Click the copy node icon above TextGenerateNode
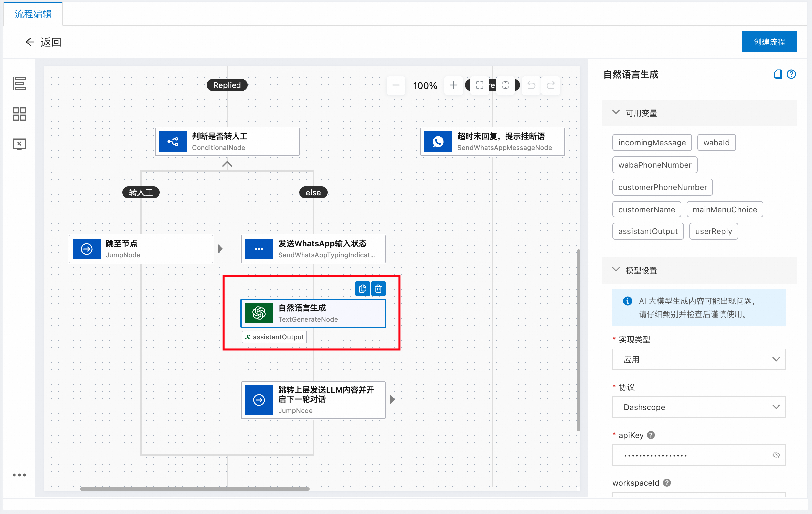The width and height of the screenshot is (812, 514). coord(362,289)
